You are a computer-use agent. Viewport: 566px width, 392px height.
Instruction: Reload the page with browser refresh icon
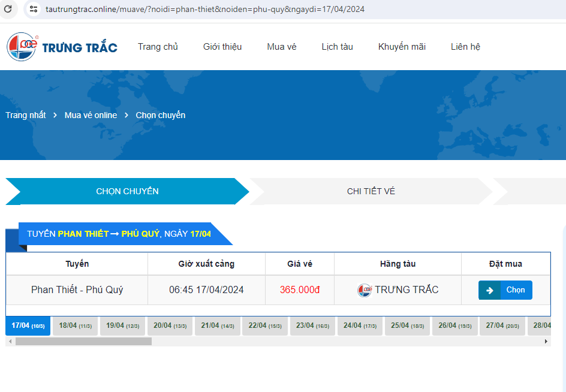click(8, 8)
